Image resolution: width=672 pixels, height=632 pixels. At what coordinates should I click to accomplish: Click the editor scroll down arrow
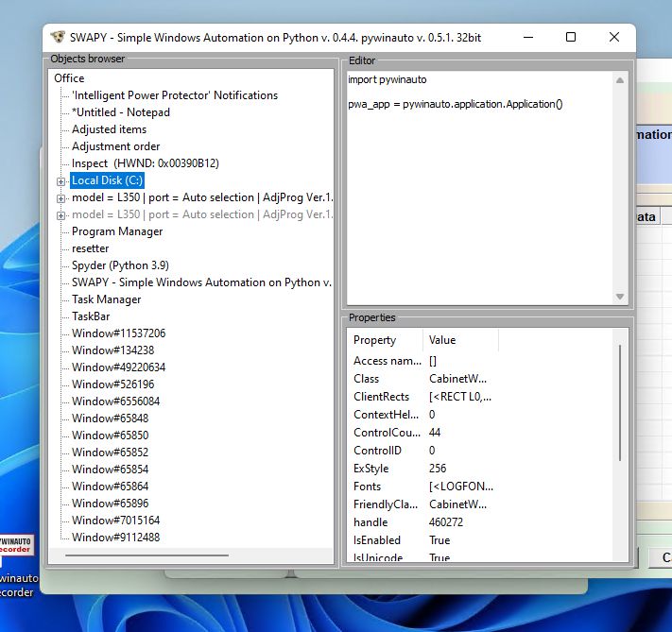pyautogui.click(x=620, y=297)
